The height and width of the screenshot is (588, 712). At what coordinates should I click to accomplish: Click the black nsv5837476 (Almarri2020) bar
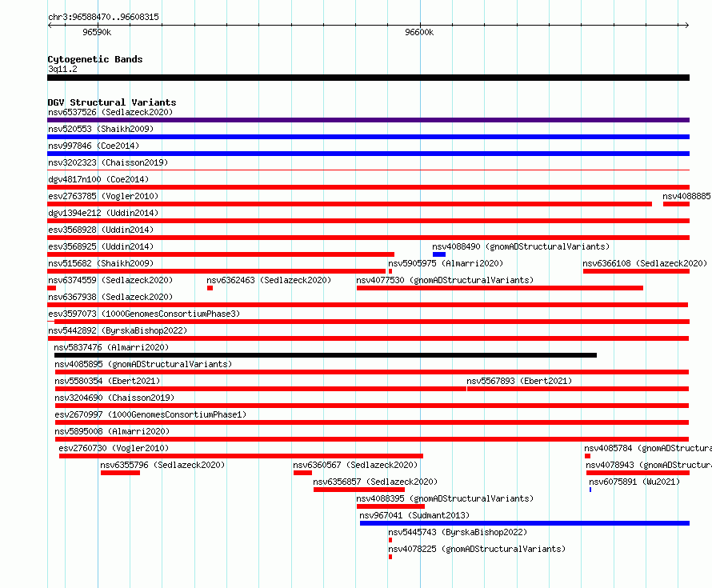point(326,355)
